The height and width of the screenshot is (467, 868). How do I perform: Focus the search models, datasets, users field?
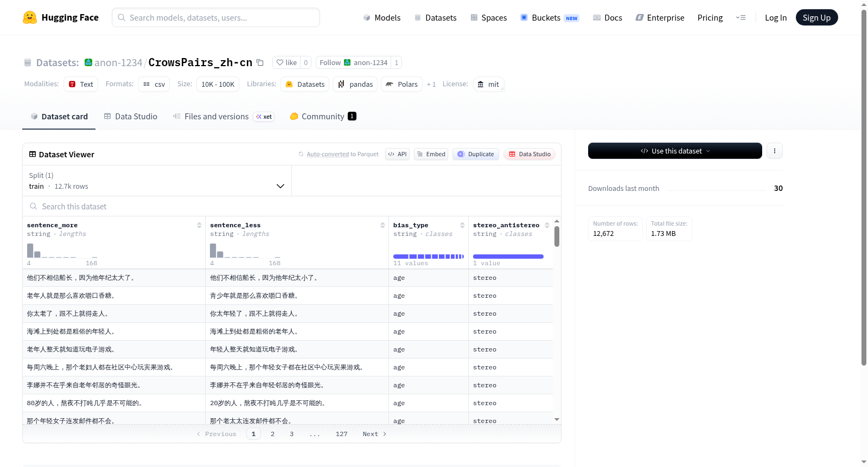[216, 17]
